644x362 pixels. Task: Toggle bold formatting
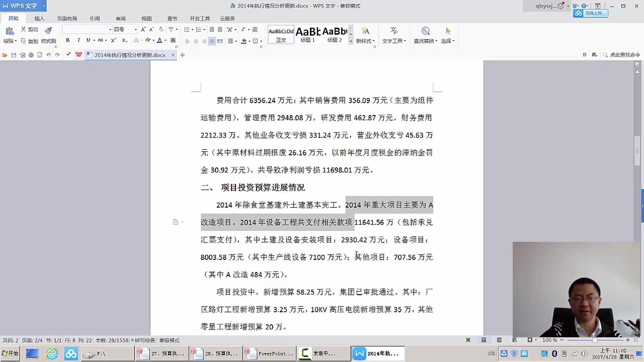tap(68, 41)
